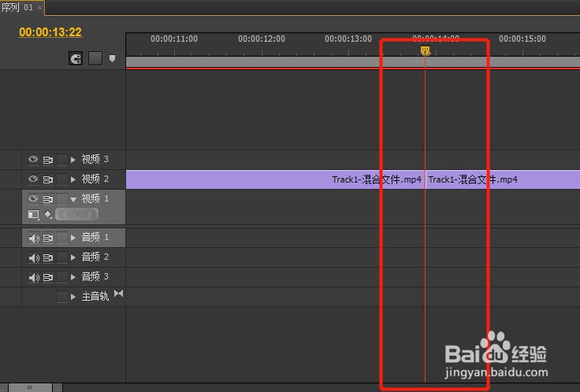Viewport: 580px width, 392px height.
Task: Toggle track lock box on 视频 2
Action: (62, 179)
